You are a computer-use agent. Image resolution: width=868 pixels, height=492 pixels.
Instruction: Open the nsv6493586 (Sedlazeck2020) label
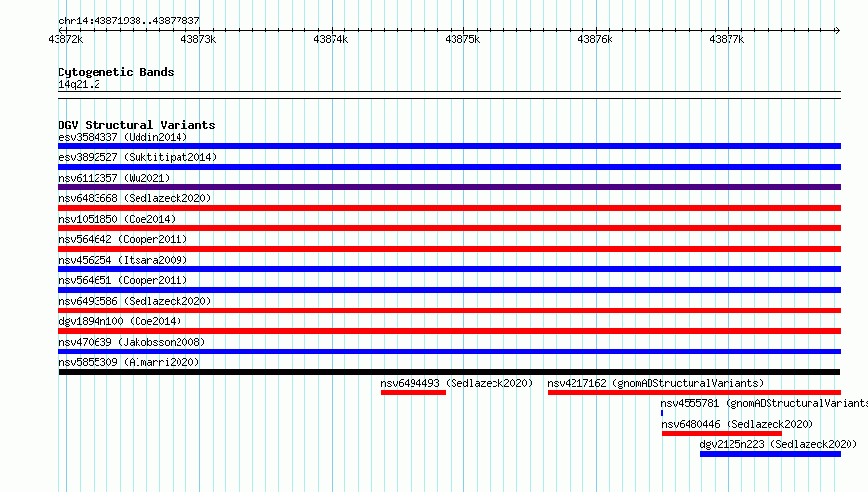(x=135, y=301)
